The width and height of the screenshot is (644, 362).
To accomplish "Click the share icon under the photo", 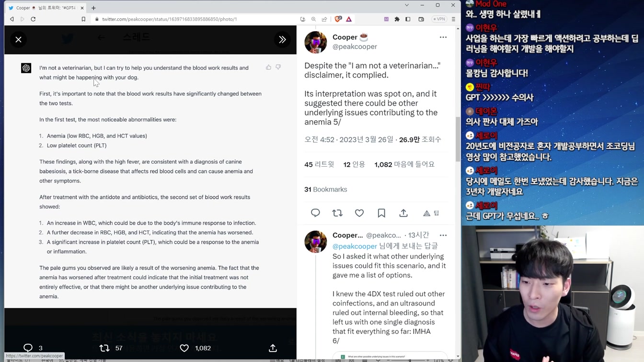I will (x=273, y=348).
